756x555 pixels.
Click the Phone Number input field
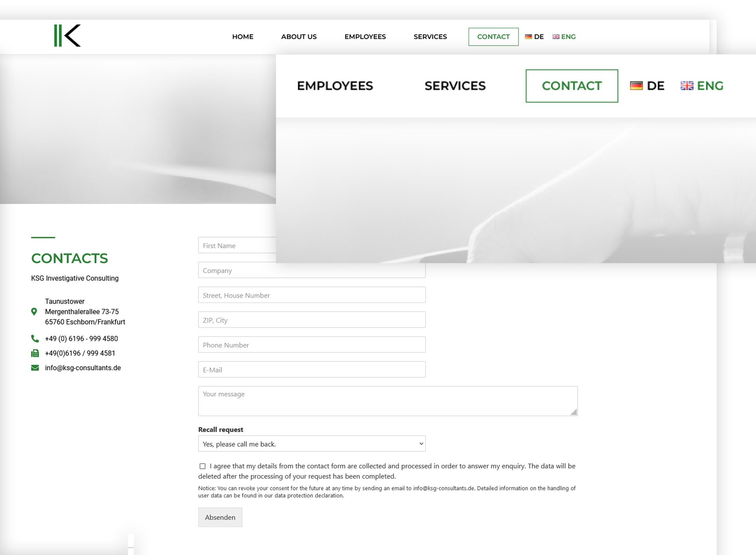coord(312,345)
